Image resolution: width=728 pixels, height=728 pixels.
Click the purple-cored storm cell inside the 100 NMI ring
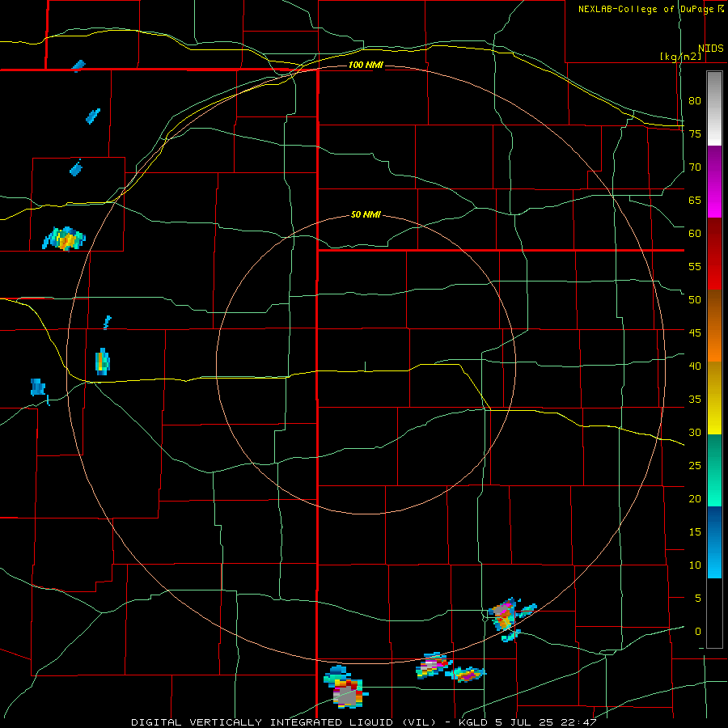point(504,616)
